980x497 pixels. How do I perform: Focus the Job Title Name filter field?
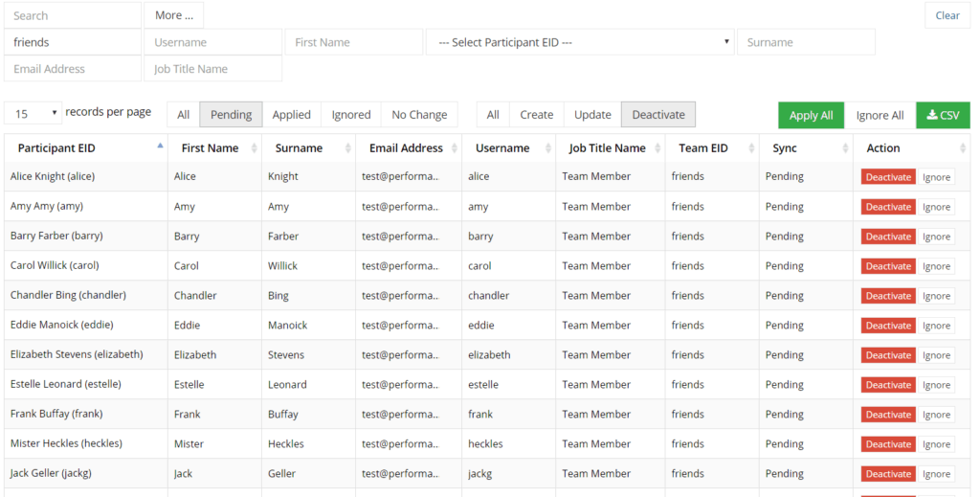[213, 69]
